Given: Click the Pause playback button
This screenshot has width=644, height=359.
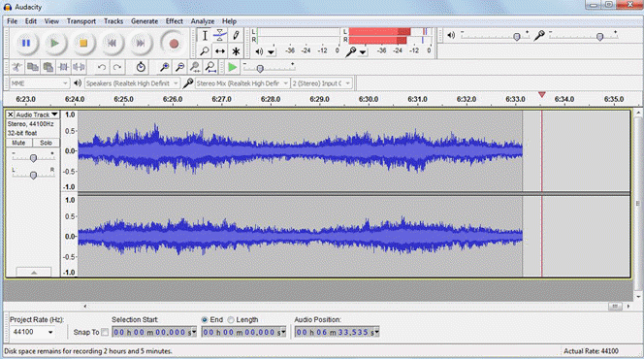Looking at the screenshot, I should tap(26, 43).
